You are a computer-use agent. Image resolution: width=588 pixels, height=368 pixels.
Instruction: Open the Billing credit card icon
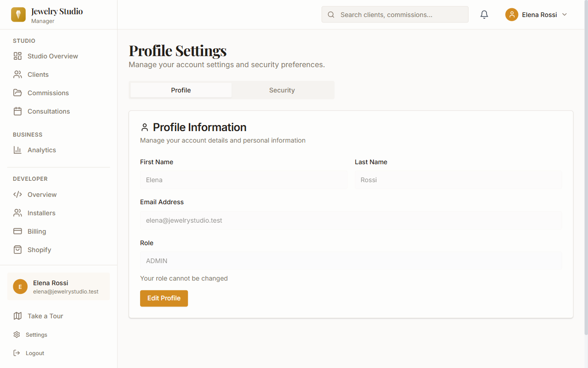pyautogui.click(x=17, y=231)
